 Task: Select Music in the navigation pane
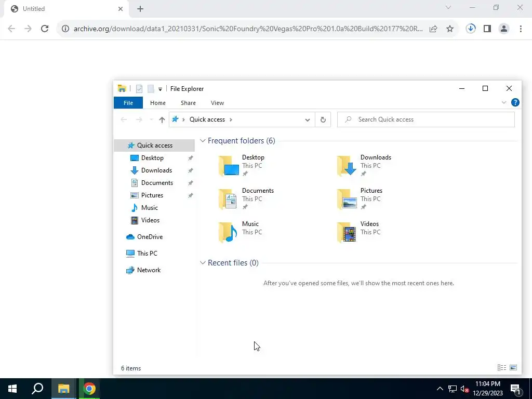149,208
